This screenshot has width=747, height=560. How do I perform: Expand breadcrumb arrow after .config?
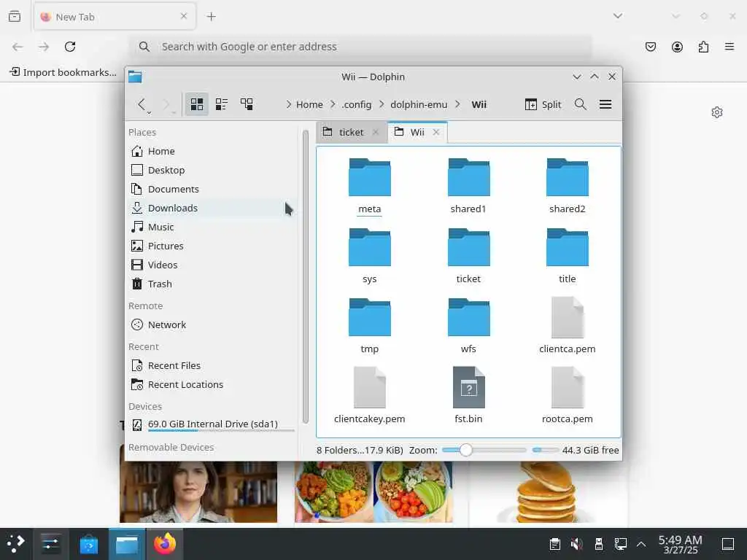381,104
